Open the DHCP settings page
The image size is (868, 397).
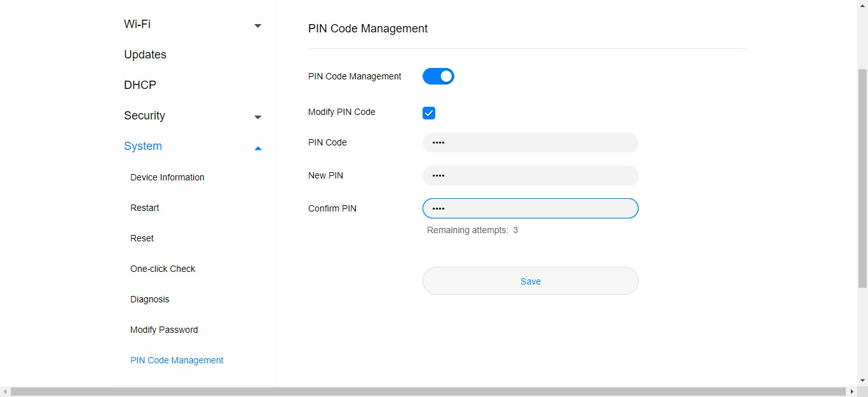coord(140,85)
